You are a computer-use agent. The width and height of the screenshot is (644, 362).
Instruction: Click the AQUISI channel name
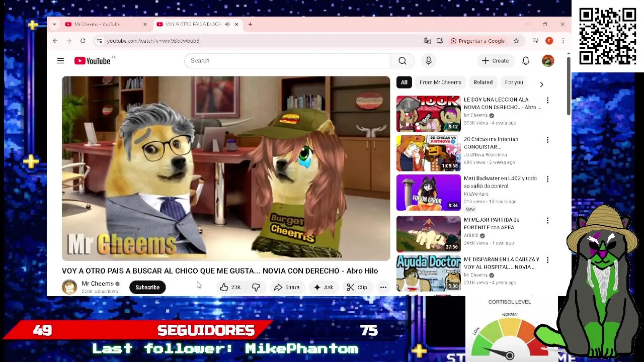471,235
